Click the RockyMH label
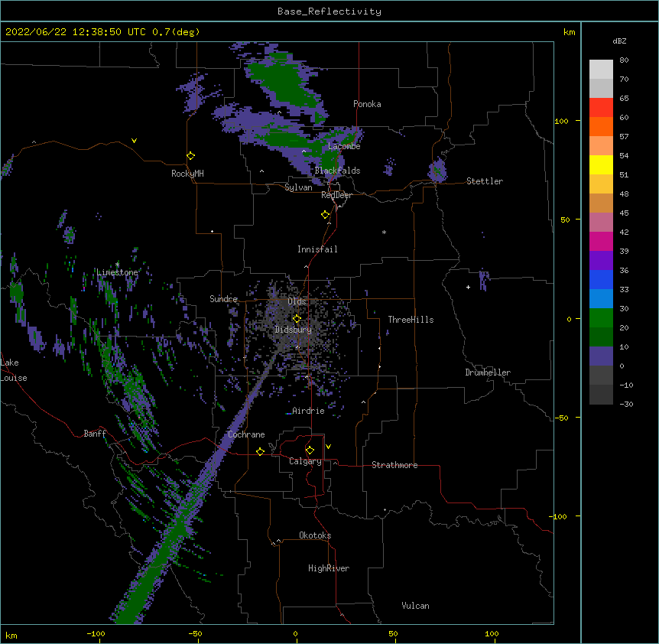The height and width of the screenshot is (644, 659). pyautogui.click(x=187, y=174)
